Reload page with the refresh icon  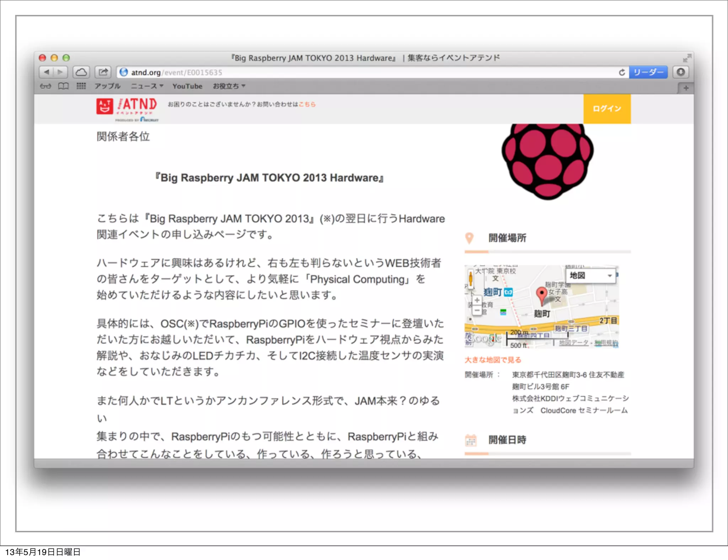622,72
